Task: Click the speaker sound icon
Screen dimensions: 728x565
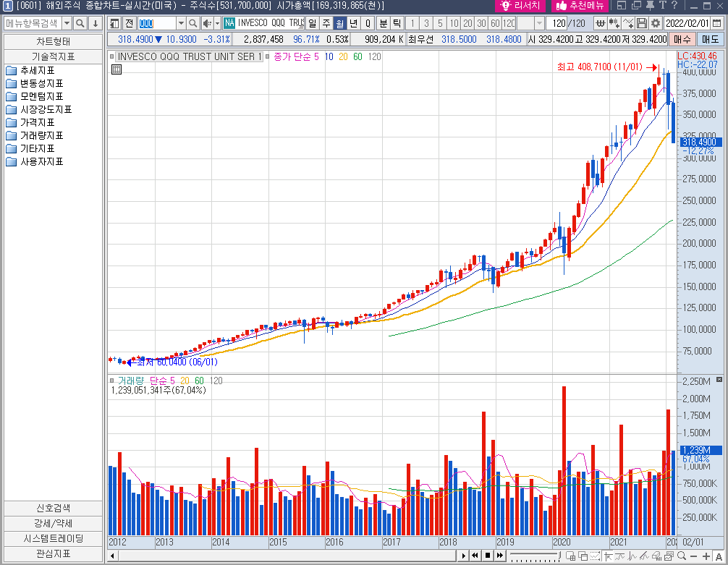Action: [x=207, y=23]
